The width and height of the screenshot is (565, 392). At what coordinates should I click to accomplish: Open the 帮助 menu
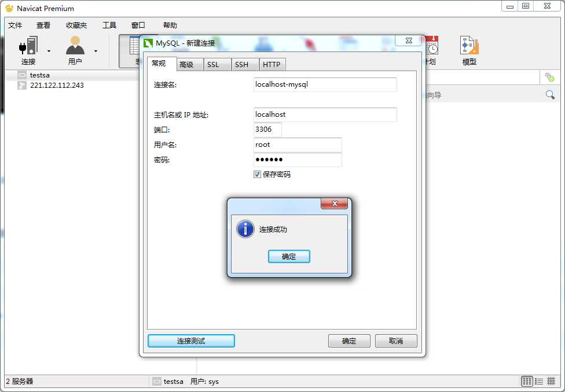pyautogui.click(x=170, y=25)
